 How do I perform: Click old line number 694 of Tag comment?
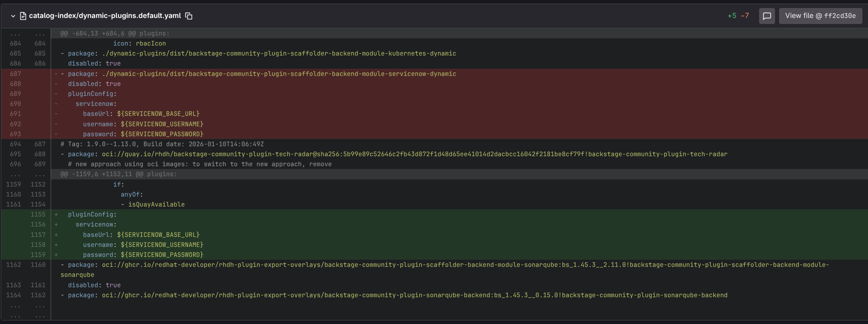(x=16, y=144)
